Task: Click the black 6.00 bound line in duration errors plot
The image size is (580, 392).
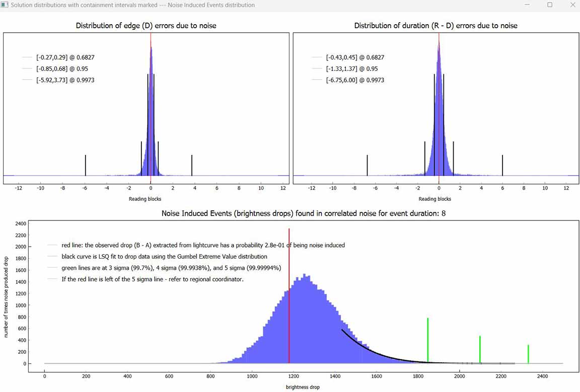Action: point(502,166)
